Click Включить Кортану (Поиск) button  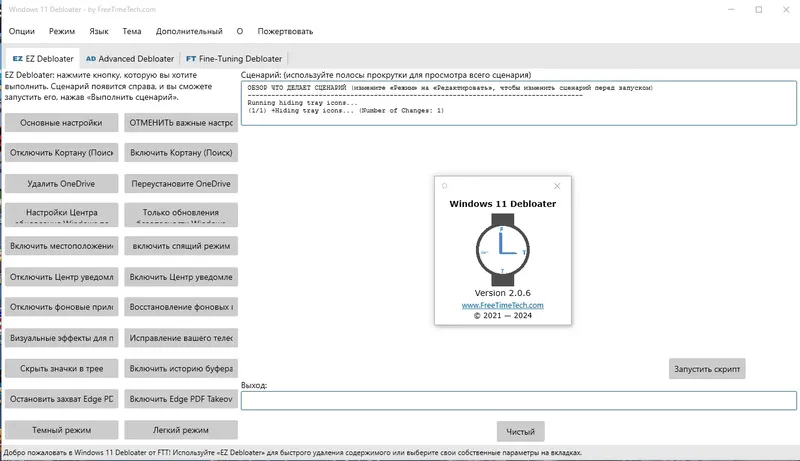pyautogui.click(x=181, y=152)
